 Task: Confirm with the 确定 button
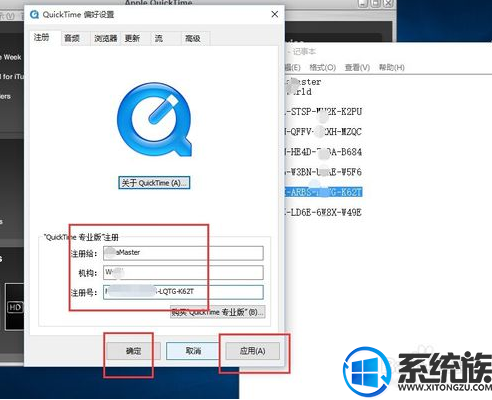pos(133,351)
